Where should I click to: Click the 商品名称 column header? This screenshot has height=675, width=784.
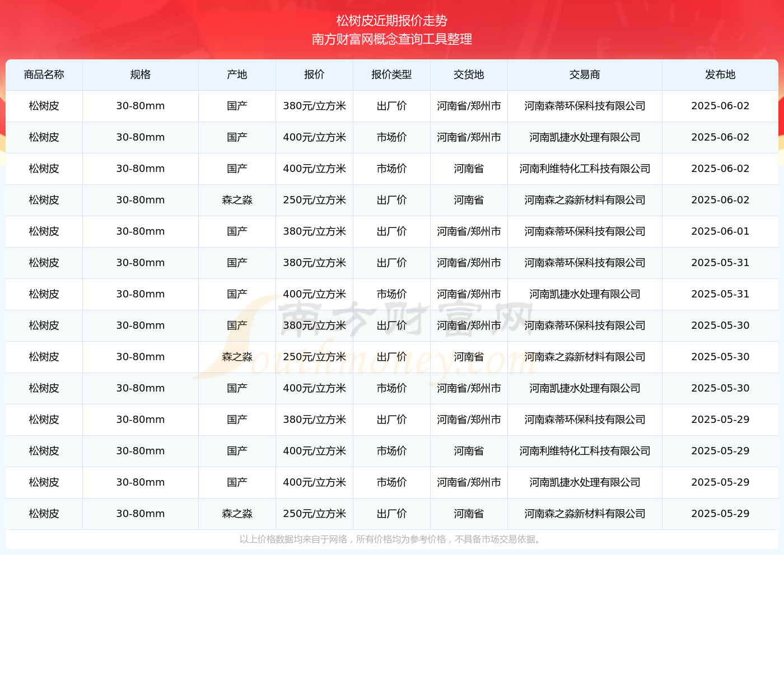tap(44, 75)
